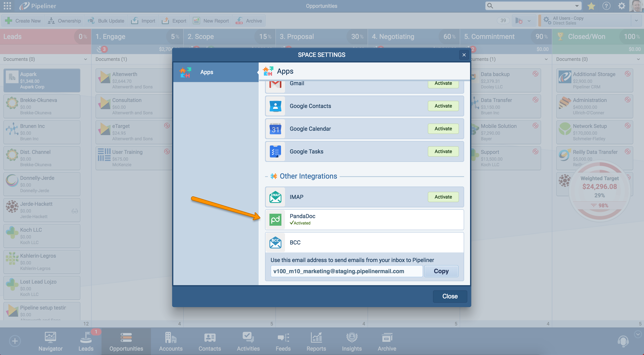Open Feeds from the bottom navigation

[x=283, y=341]
